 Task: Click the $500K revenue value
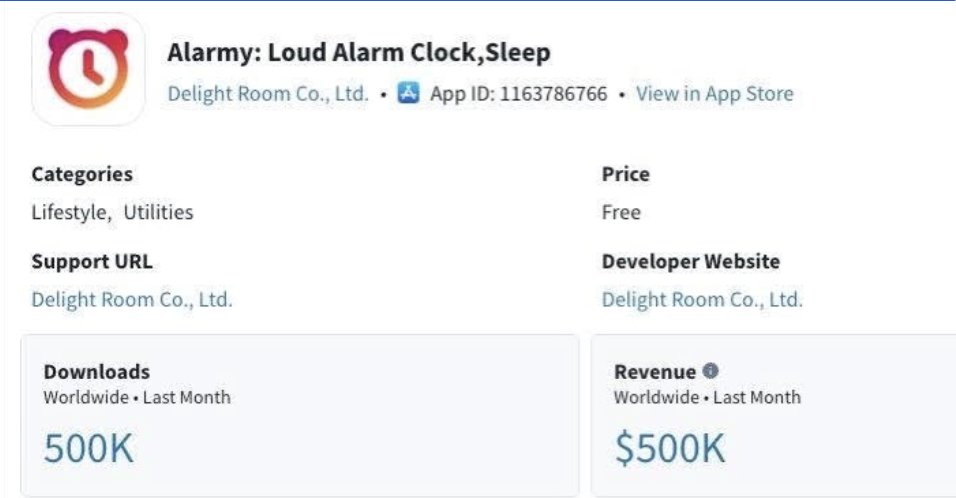click(x=669, y=448)
